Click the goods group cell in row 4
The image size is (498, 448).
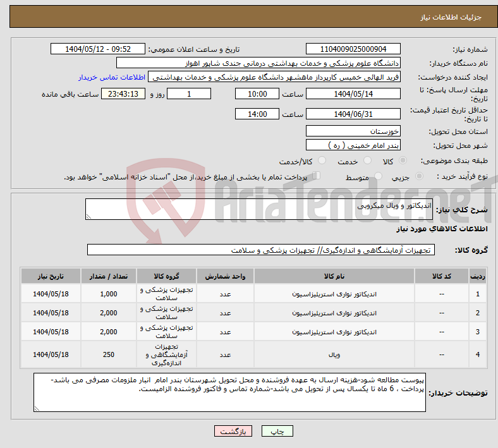click(x=166, y=354)
